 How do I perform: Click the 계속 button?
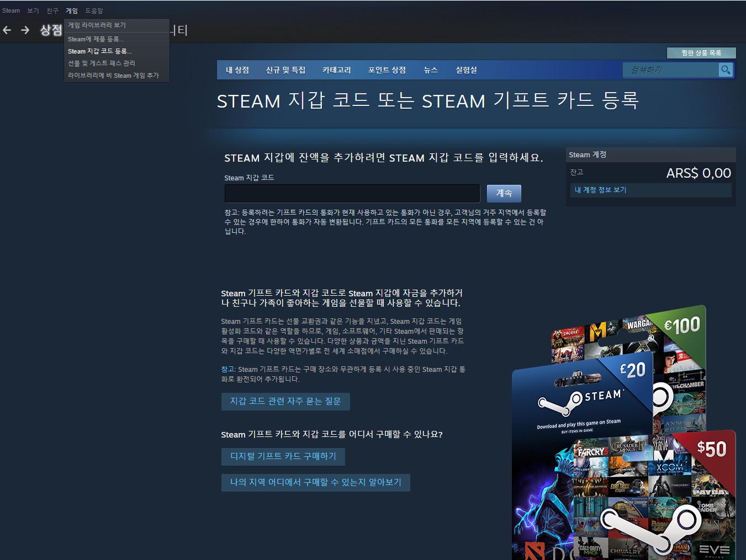[504, 194]
